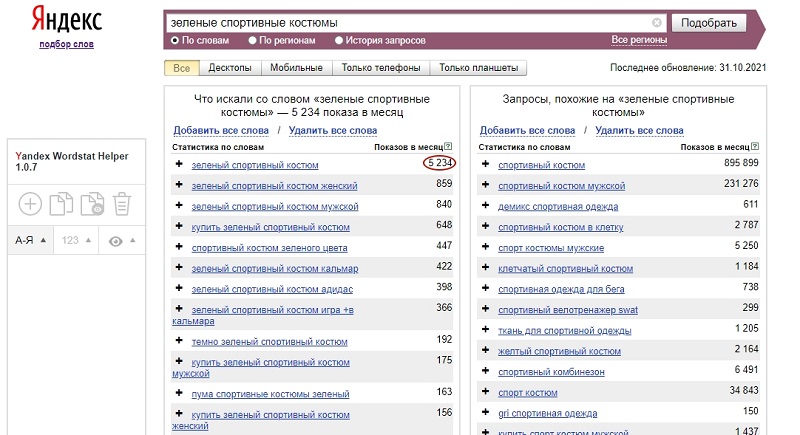Click plus beside 'демикс спортивная одежда'
Image resolution: width=800 pixels, height=435 pixels.
click(x=486, y=205)
